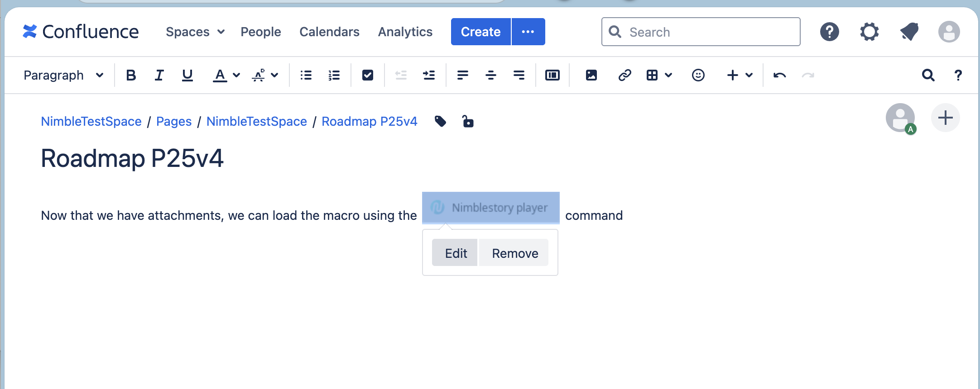Click the outdent icon
This screenshot has width=980, height=389.
click(x=401, y=75)
